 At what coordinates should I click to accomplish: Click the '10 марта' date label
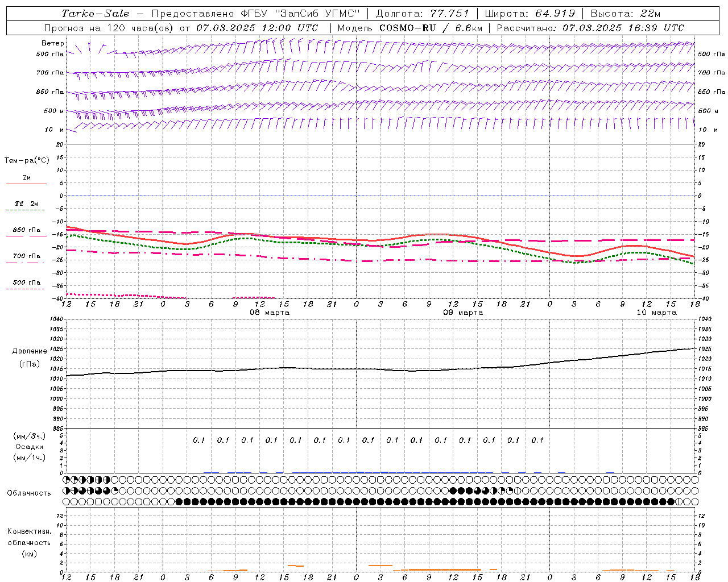656,313
